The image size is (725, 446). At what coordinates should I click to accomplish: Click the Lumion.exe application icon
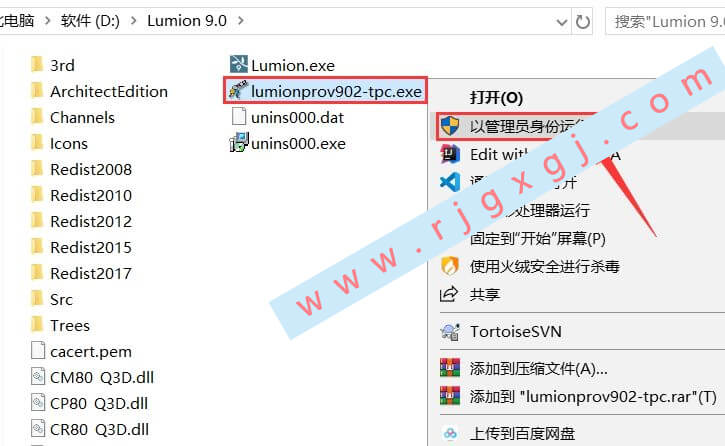[x=239, y=64]
